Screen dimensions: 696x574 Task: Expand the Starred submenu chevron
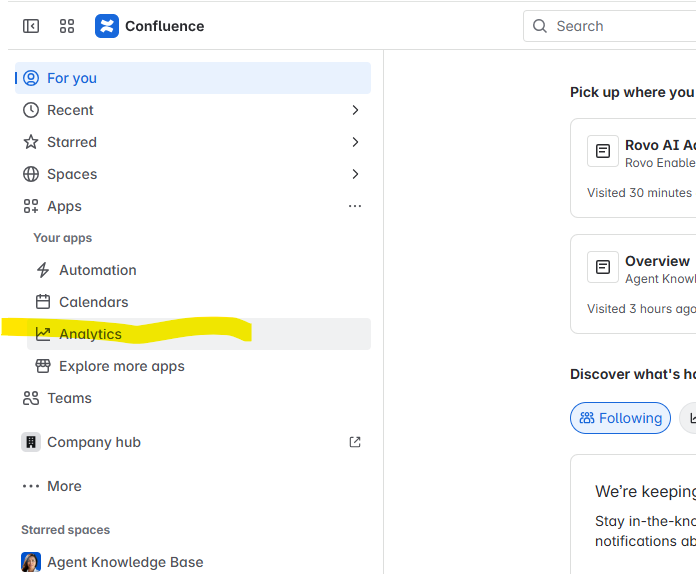pos(355,142)
